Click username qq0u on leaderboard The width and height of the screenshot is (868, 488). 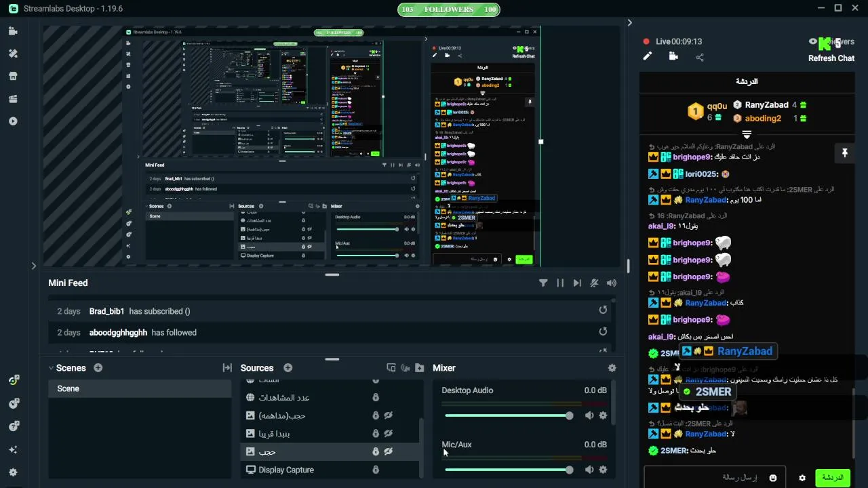[717, 106]
